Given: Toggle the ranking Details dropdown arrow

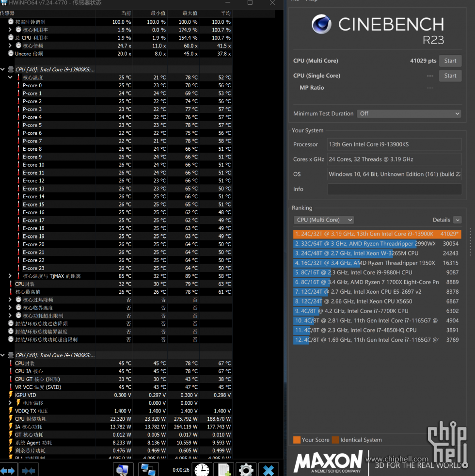Looking at the screenshot, I should (x=458, y=220).
